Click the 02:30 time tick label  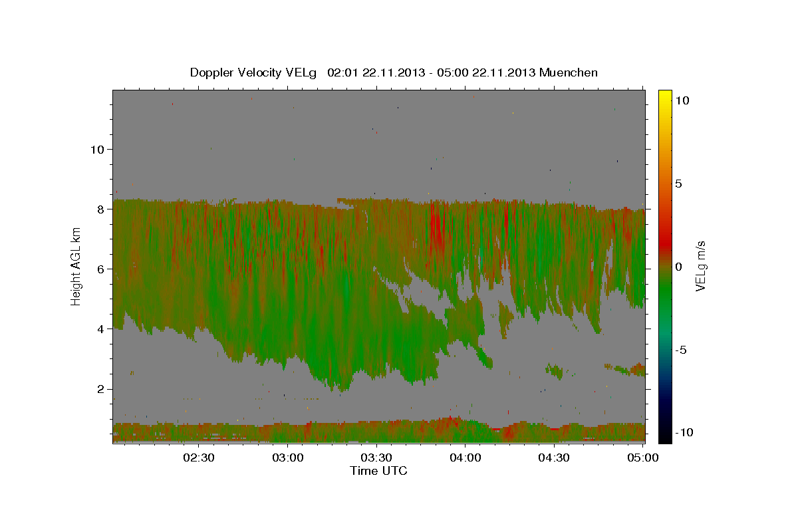pyautogui.click(x=199, y=458)
